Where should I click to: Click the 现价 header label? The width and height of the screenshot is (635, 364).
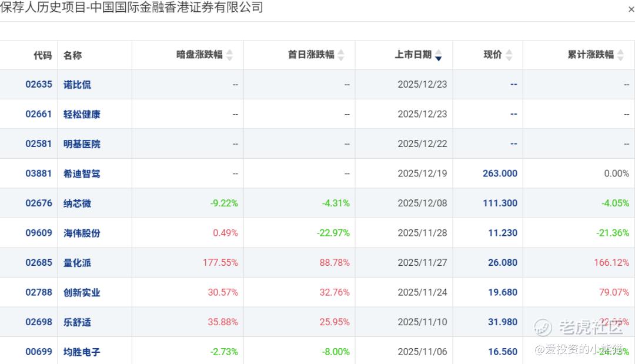(x=493, y=55)
